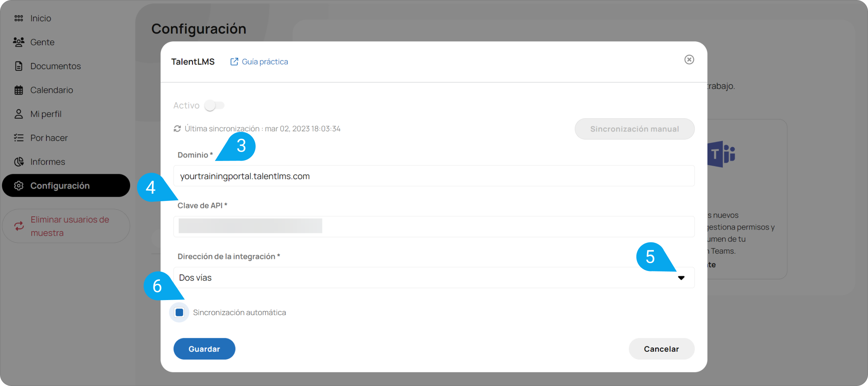Click into the Dominio input field
The width and height of the screenshot is (868, 386).
coord(434,176)
